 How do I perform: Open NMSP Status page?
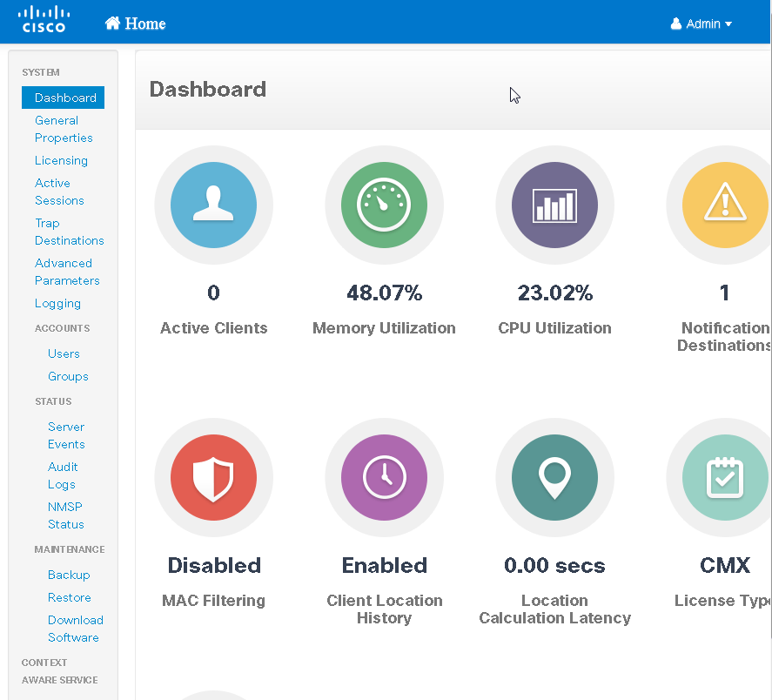pos(65,515)
